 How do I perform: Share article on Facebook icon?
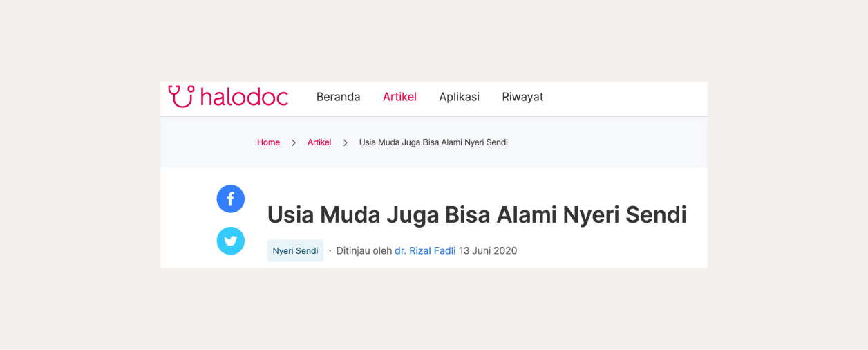[x=231, y=199]
